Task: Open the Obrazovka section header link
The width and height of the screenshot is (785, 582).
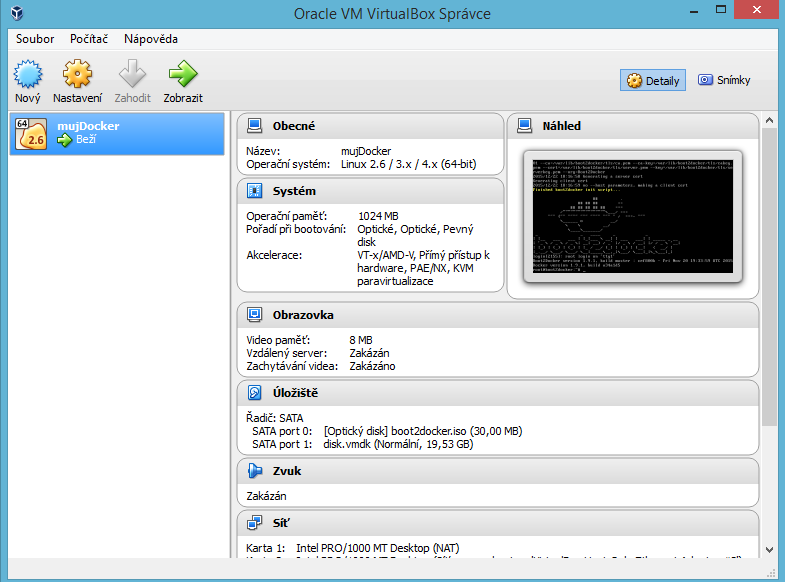Action: tap(303, 315)
